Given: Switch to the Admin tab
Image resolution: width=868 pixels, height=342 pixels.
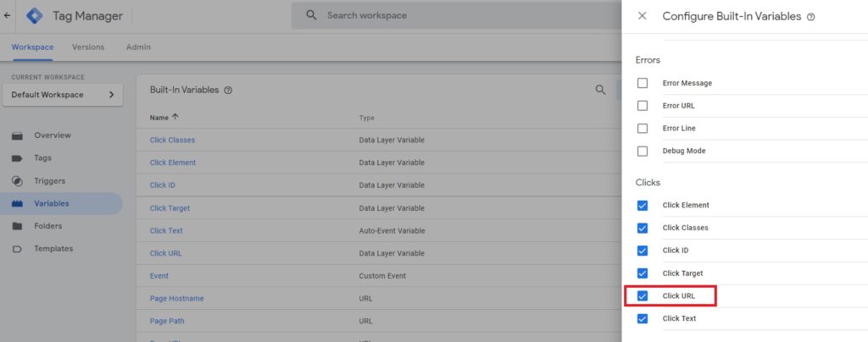Looking at the screenshot, I should pos(138,47).
